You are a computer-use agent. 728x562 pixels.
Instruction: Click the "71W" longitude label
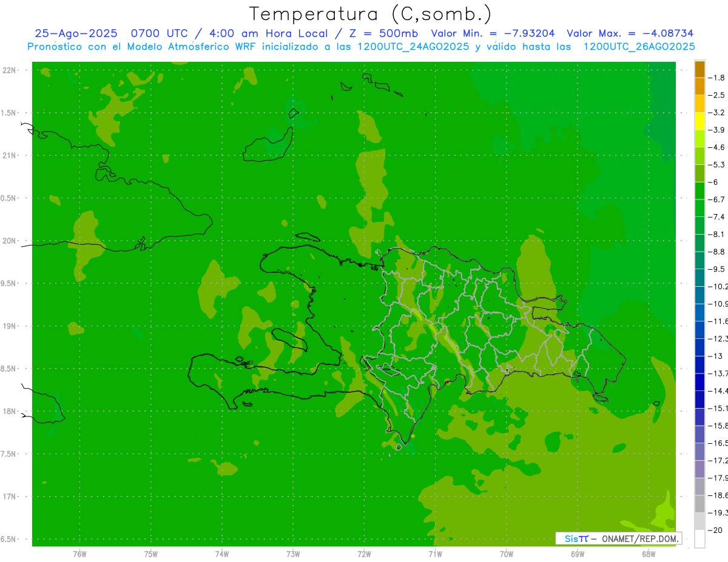435,554
